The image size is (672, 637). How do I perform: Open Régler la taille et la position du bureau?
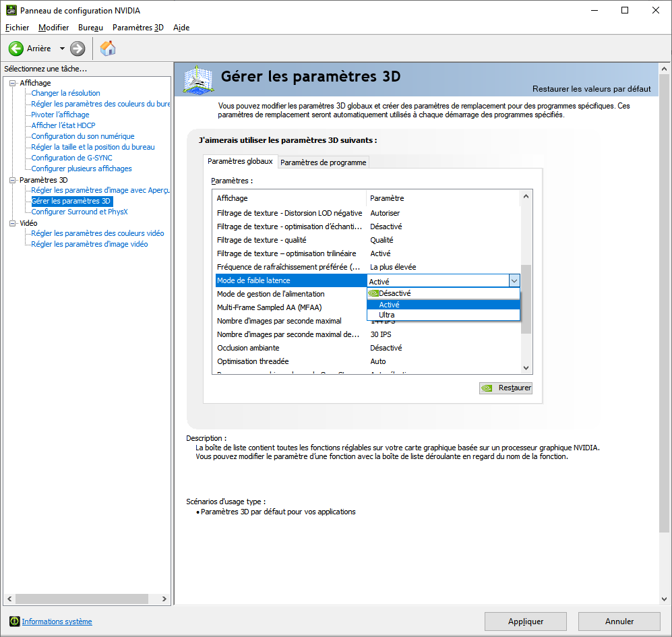[93, 147]
